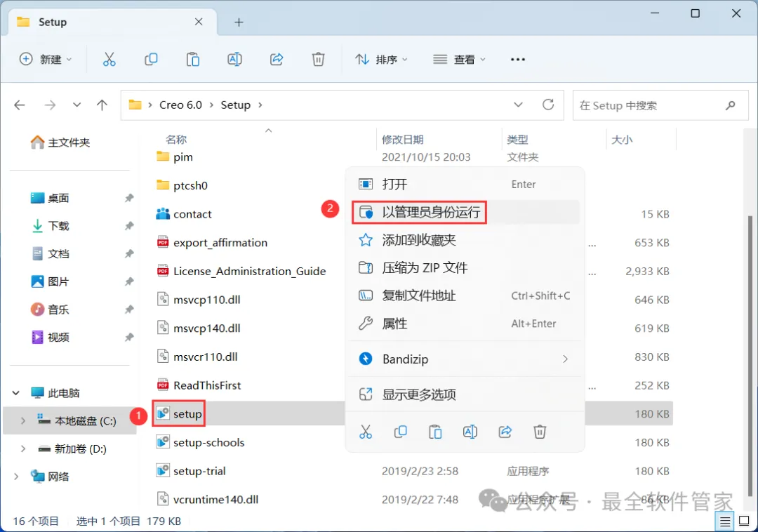This screenshot has height=532, width=758.
Task: Open 属性 from the context menu
Action: 464,324
